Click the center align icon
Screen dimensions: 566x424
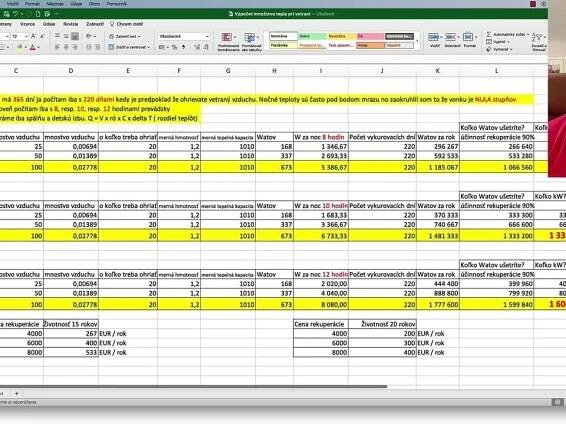(x=66, y=47)
